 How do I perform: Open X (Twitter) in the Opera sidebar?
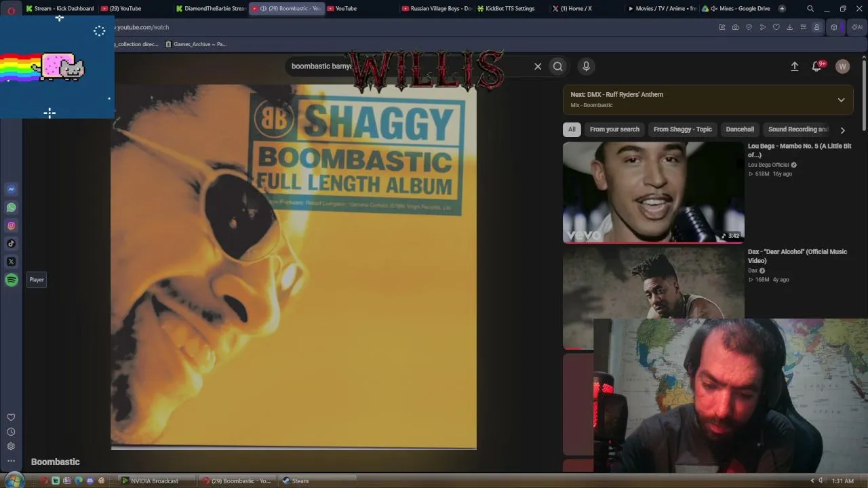click(11, 262)
